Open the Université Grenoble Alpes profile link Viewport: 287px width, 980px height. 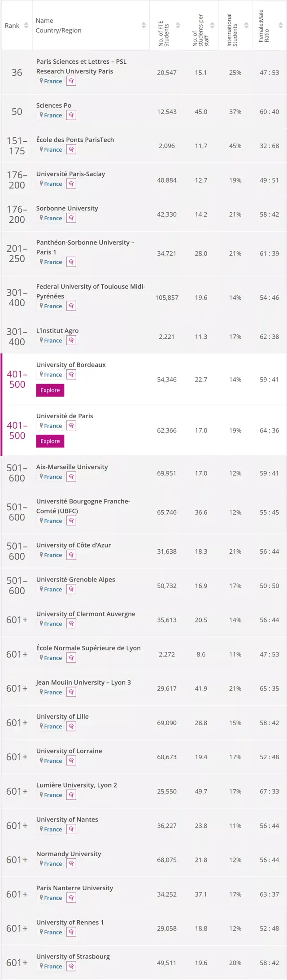point(75,579)
